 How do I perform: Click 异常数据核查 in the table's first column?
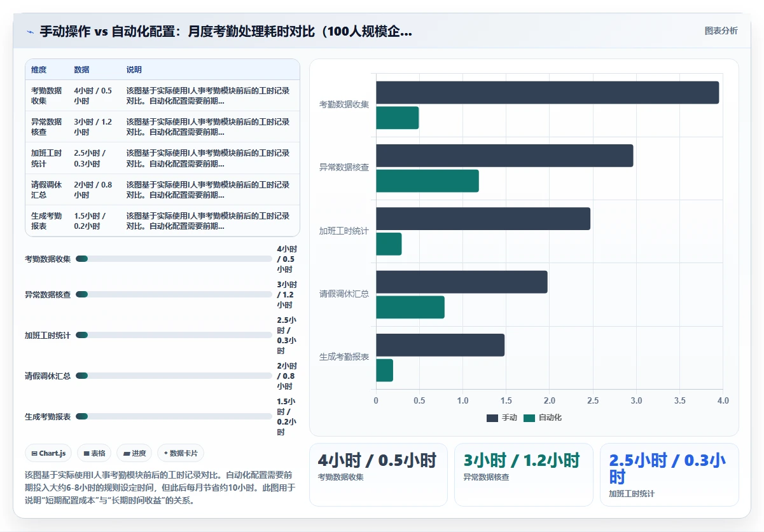[x=46, y=126]
